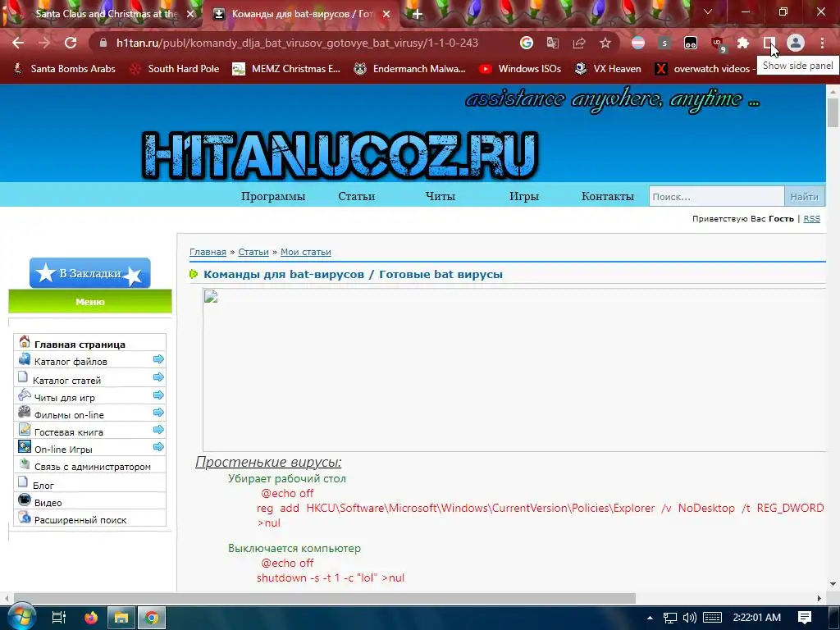Expand Фильмы on-line arrow in sidebar

(158, 412)
